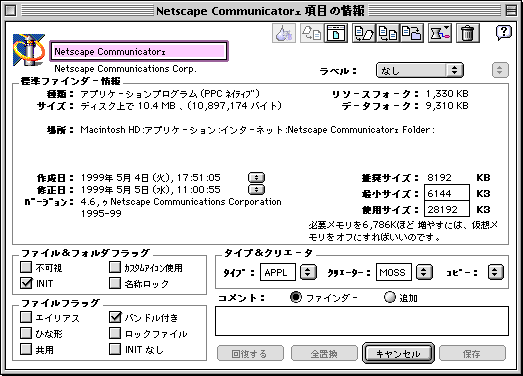The height and width of the screenshot is (376, 523).
Task: Click the document-to-folder move icon
Action: point(412,33)
